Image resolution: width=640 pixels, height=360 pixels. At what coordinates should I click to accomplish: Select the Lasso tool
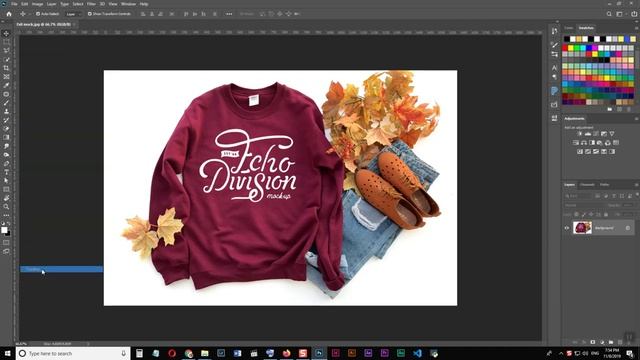pyautogui.click(x=6, y=50)
